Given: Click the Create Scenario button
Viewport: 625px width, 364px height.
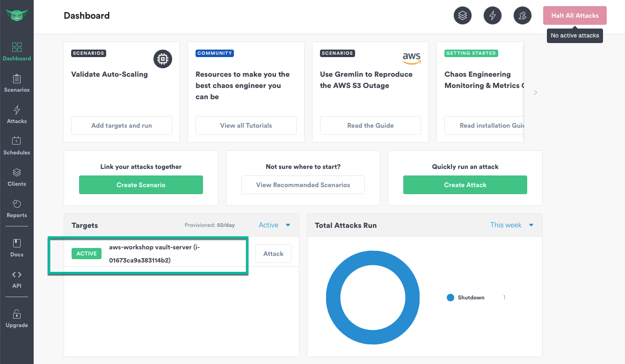Looking at the screenshot, I should 141,185.
